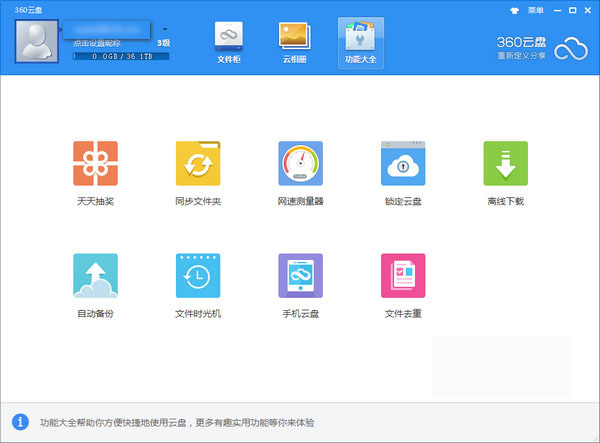600x443 pixels.
Task: Expand the account dropdown arrow
Action: (x=165, y=29)
